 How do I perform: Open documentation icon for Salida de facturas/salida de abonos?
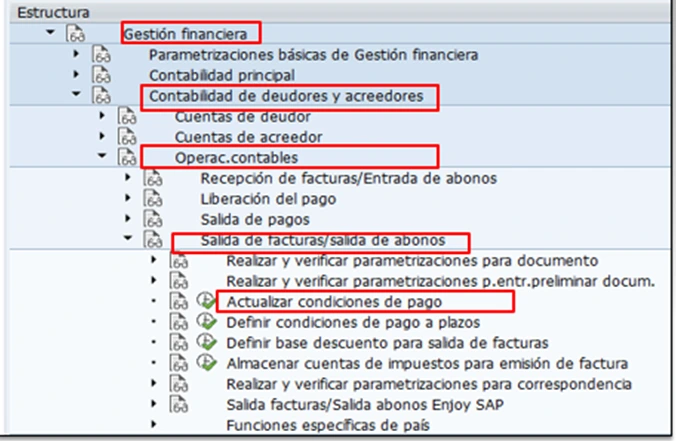coord(153,240)
